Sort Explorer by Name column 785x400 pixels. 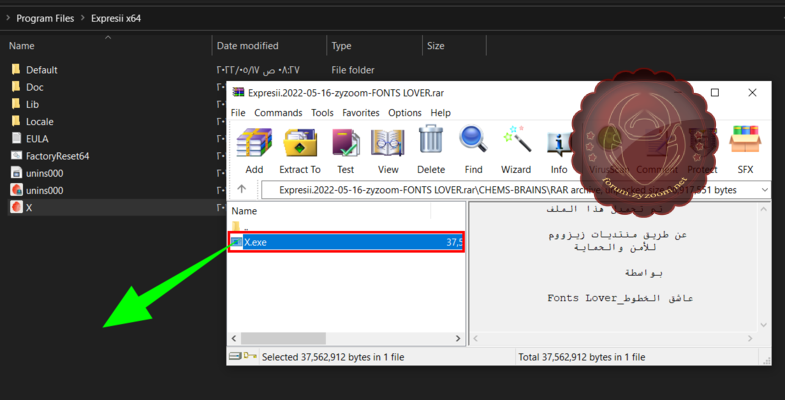22,46
